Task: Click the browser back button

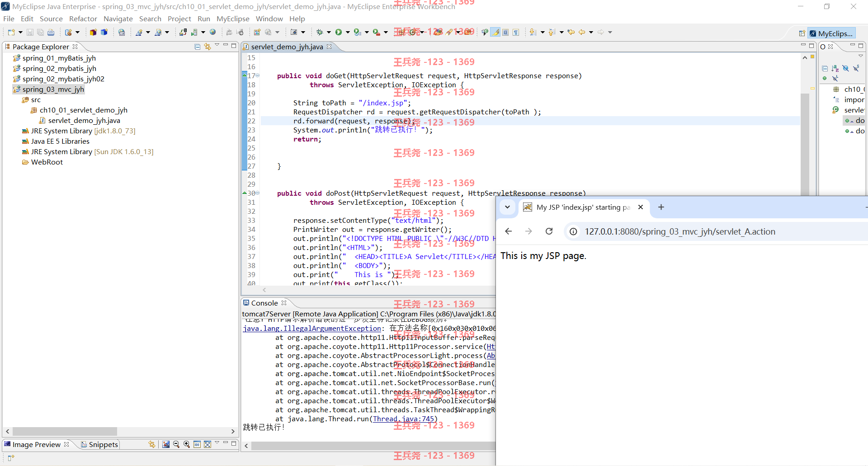Action: (508, 231)
